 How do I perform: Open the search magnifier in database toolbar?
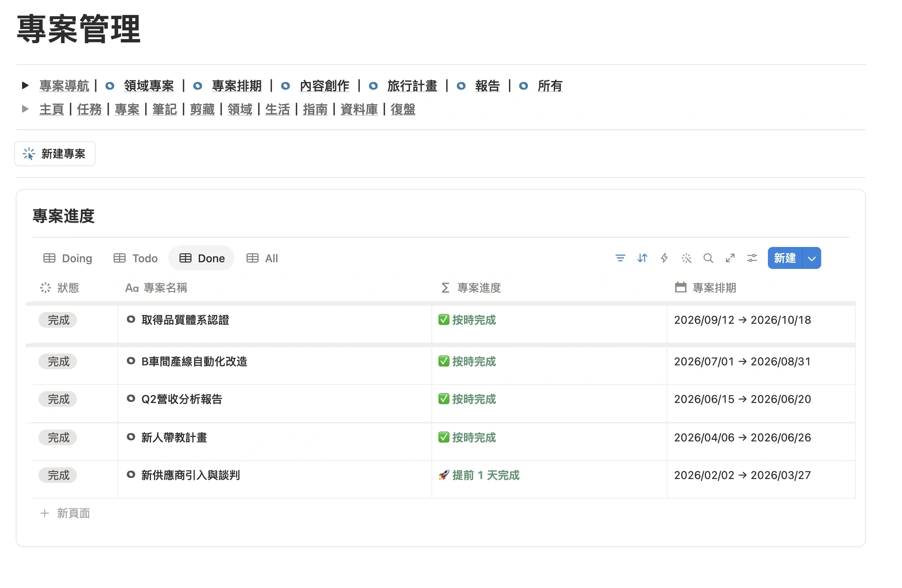coord(708,258)
